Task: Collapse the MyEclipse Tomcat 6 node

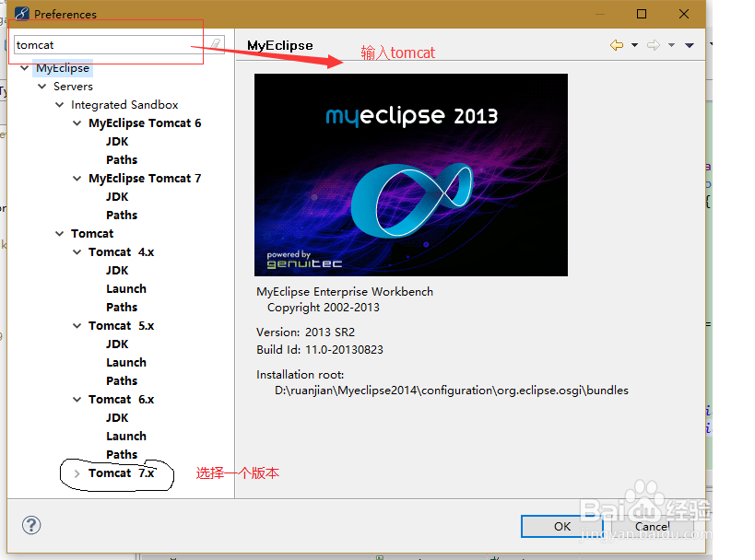Action: tap(77, 123)
